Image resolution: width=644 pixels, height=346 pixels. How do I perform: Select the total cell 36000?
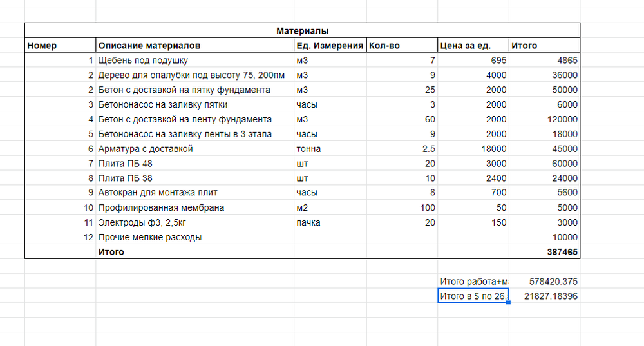(x=545, y=75)
